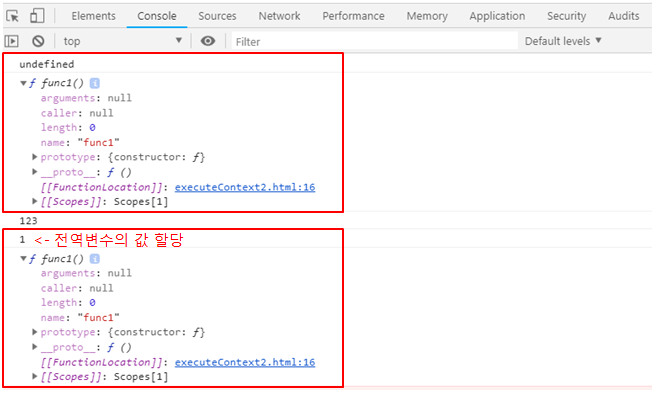Open first executeContext2.html:16 link
Screen dimensions: 652x397
click(x=245, y=187)
